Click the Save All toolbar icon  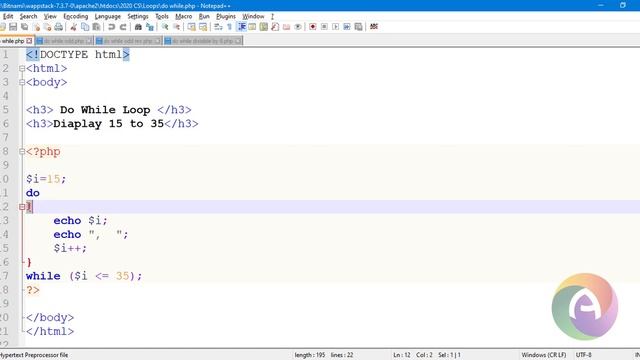(24, 27)
